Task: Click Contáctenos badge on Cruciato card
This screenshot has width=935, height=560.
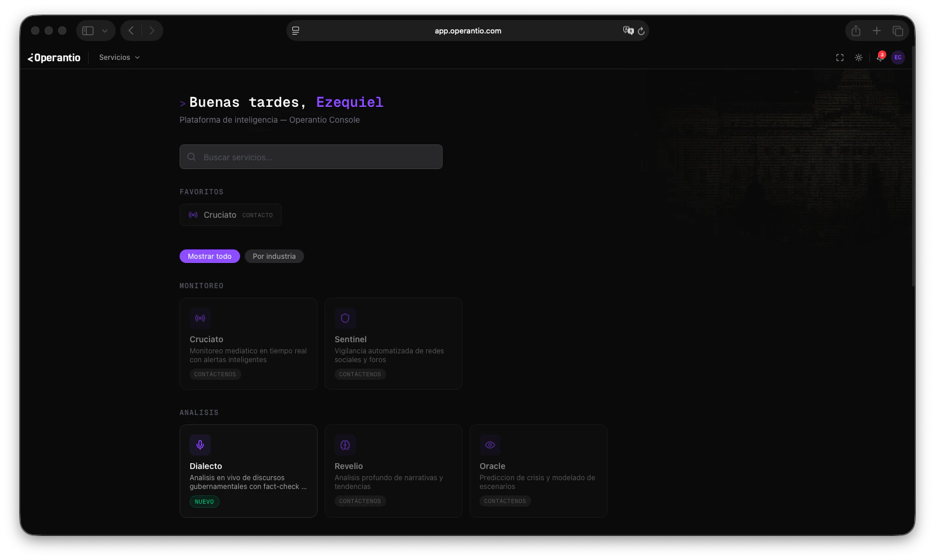Action: pyautogui.click(x=215, y=375)
